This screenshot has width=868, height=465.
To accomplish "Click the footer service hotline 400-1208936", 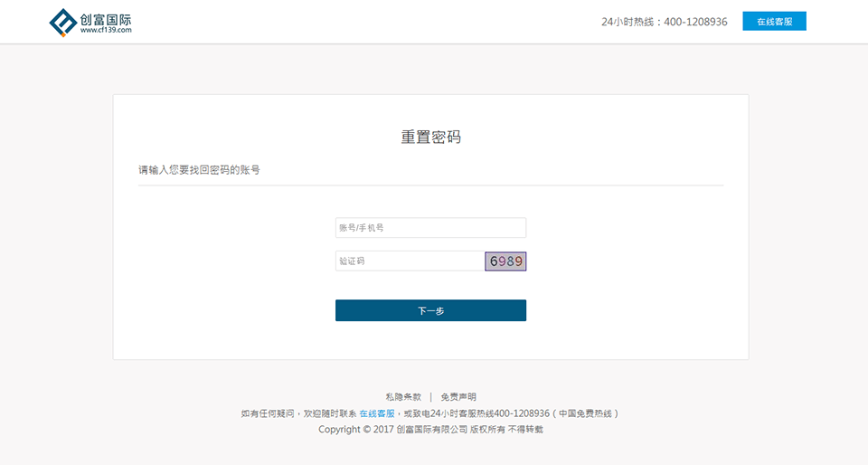I will (x=522, y=413).
